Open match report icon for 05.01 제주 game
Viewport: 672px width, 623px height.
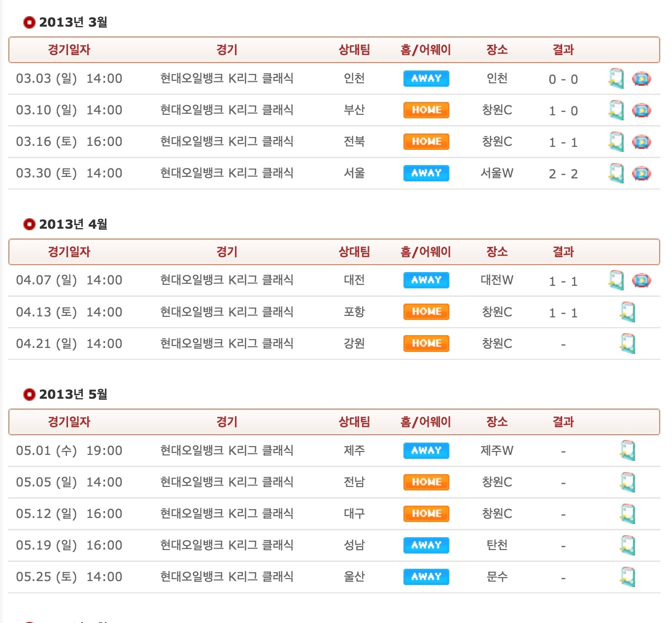[x=628, y=450]
